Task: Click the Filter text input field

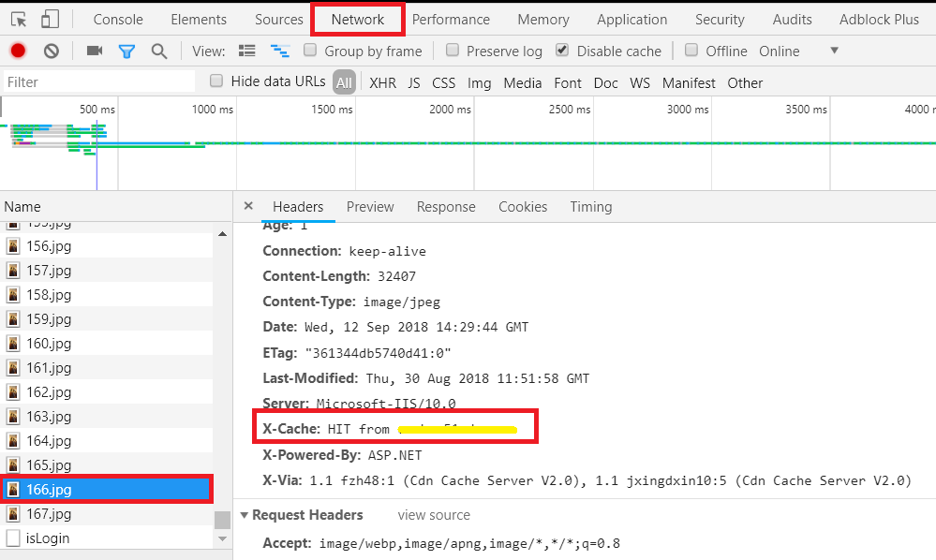Action: click(98, 82)
